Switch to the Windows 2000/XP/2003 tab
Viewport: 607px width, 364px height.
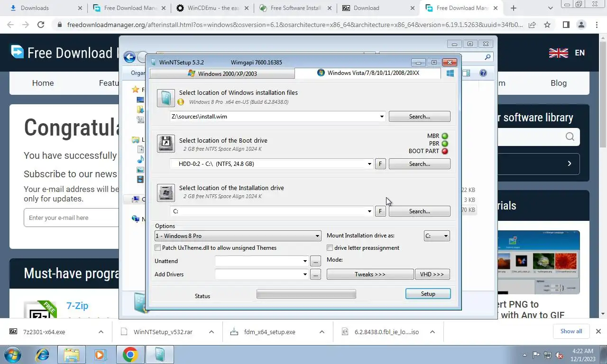(222, 73)
